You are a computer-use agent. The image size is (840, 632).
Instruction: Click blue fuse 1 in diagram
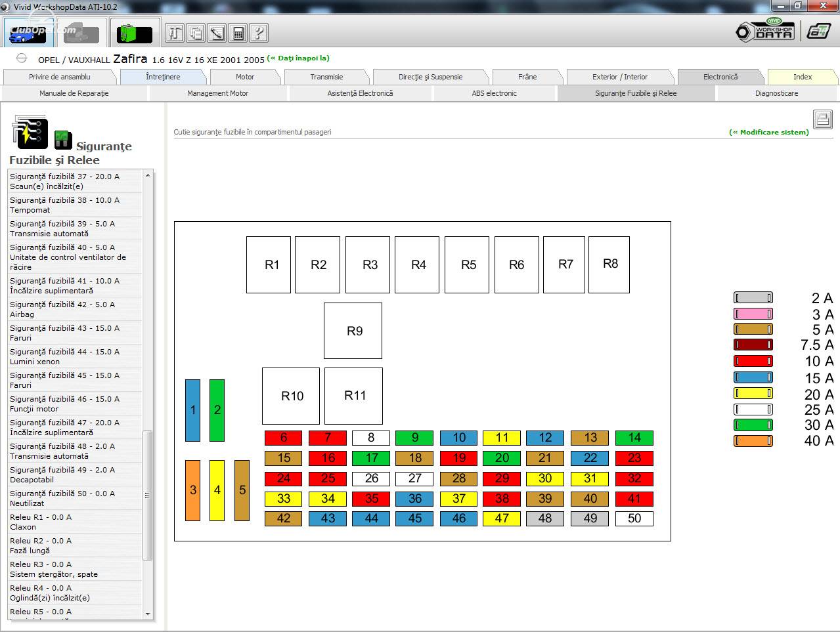[x=192, y=410]
